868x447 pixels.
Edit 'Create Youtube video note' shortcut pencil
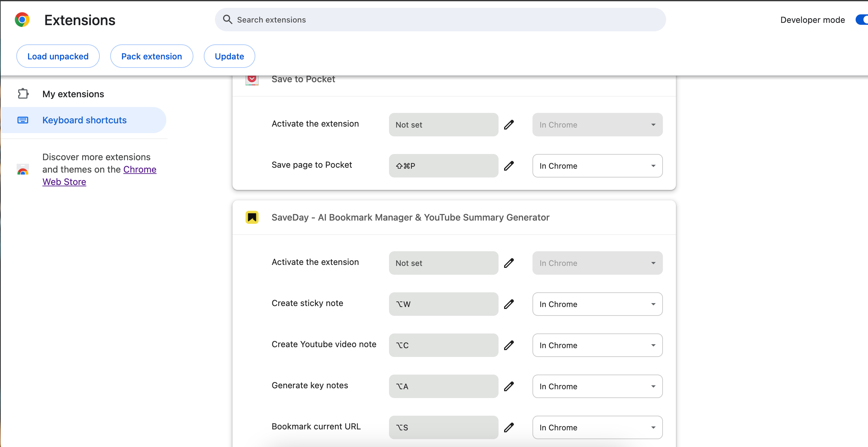coord(509,345)
